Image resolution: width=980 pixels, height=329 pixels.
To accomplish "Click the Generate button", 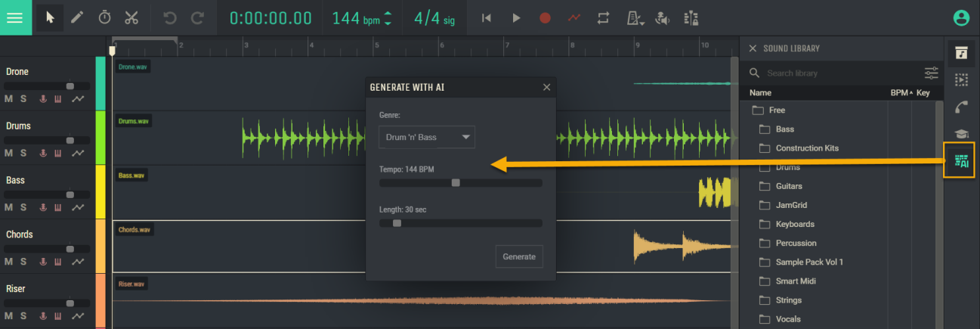I will click(x=519, y=256).
